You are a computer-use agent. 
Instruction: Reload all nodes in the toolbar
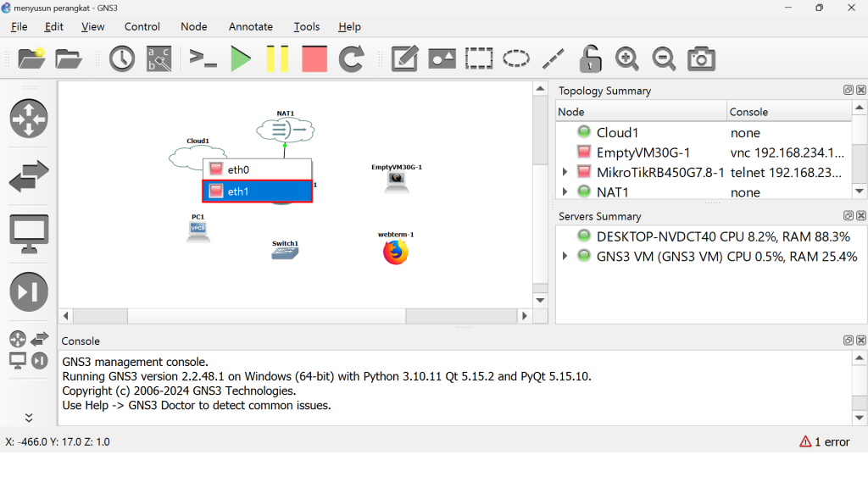click(x=351, y=58)
